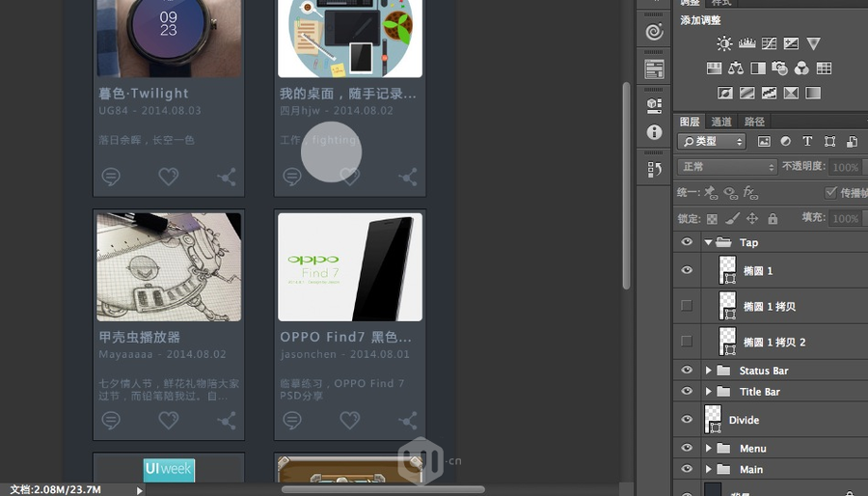Hide the Menu group
The image size is (868, 496).
click(x=687, y=448)
